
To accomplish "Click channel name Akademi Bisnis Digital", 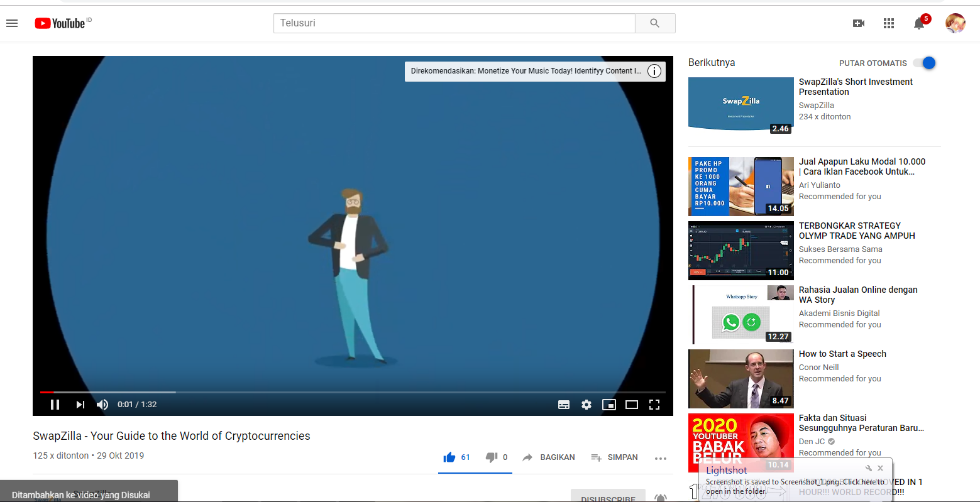I will pos(839,314).
